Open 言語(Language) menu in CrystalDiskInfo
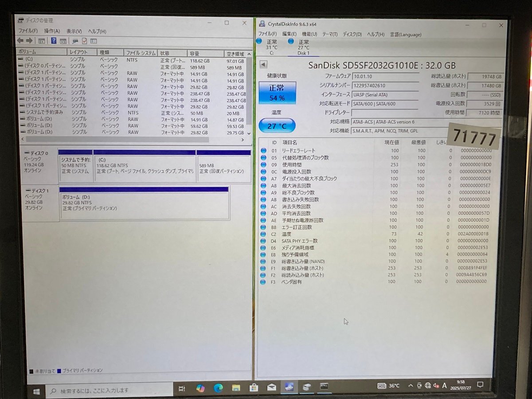The width and height of the screenshot is (532, 399). click(x=406, y=34)
